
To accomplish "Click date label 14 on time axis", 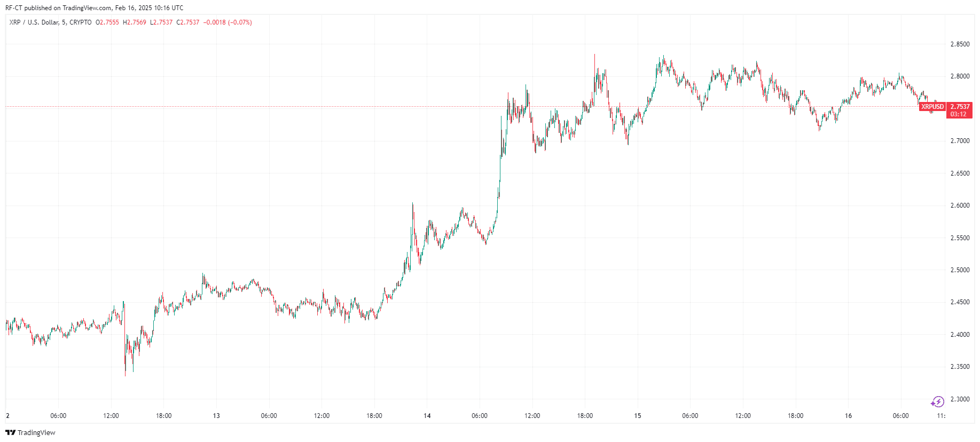I will 427,416.
